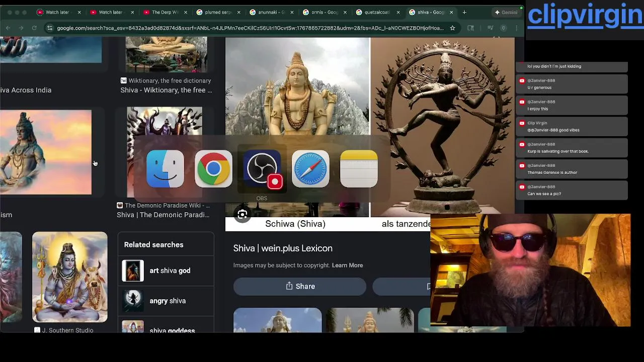
Task: Pick Safari in the app switcher
Action: coord(310,169)
